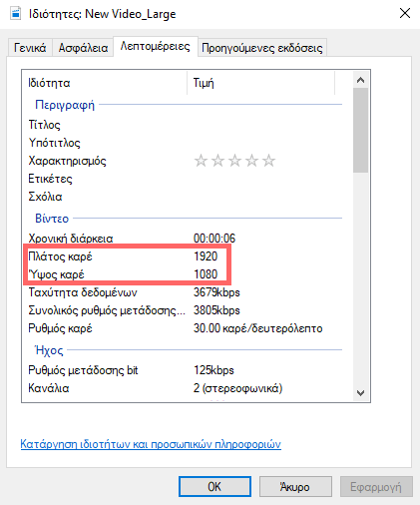Select the Περιγραφή group heading

pos(65,105)
